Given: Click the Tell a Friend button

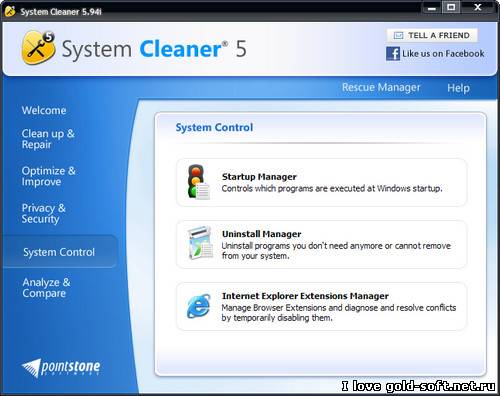Looking at the screenshot, I should [432, 35].
